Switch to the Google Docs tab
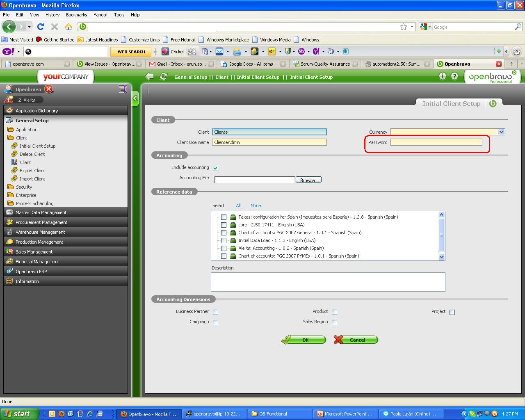This screenshot has width=525, height=420. pos(250,64)
